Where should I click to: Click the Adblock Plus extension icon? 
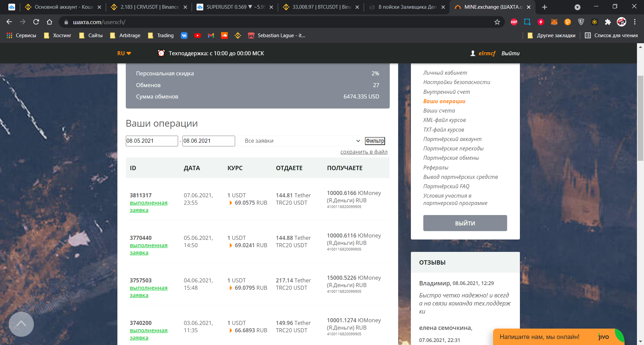[x=514, y=22]
